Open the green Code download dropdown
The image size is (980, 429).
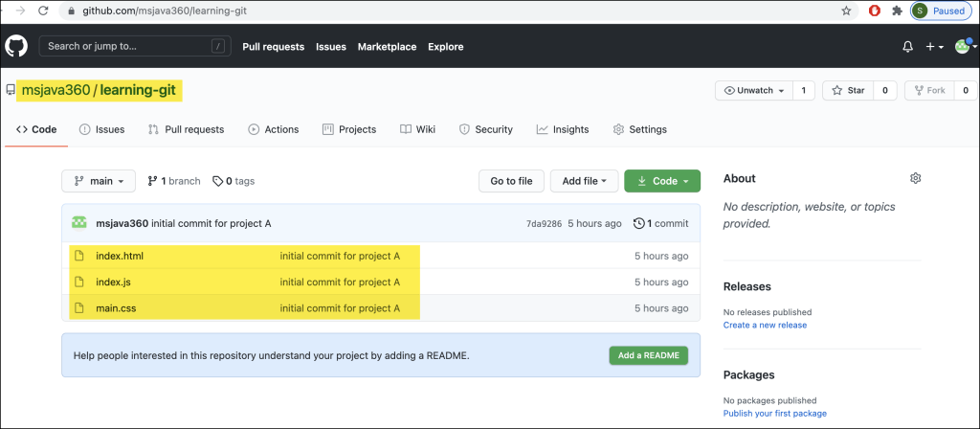pos(662,181)
